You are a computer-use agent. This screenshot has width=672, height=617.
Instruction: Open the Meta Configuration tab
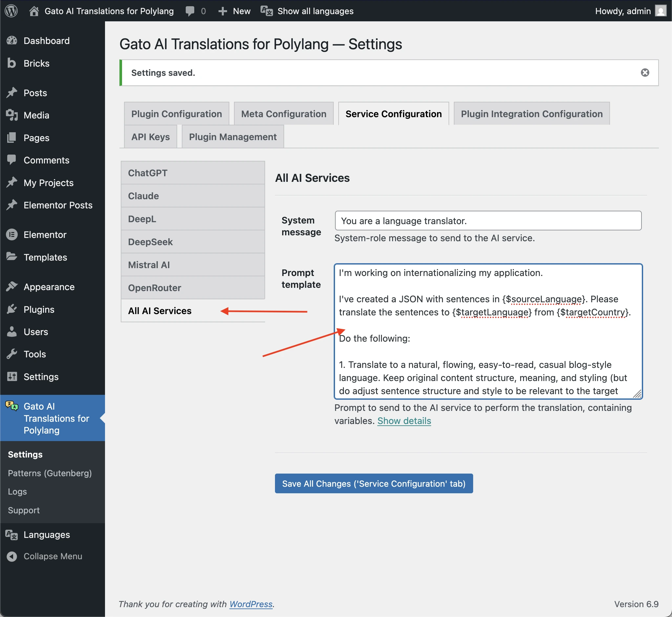point(283,114)
